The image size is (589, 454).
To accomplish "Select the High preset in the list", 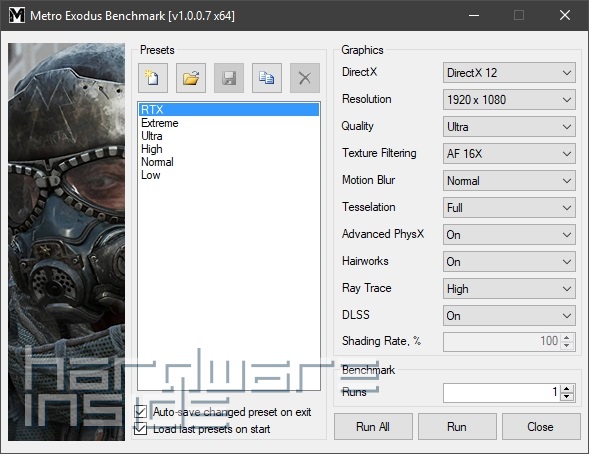I will 229,149.
